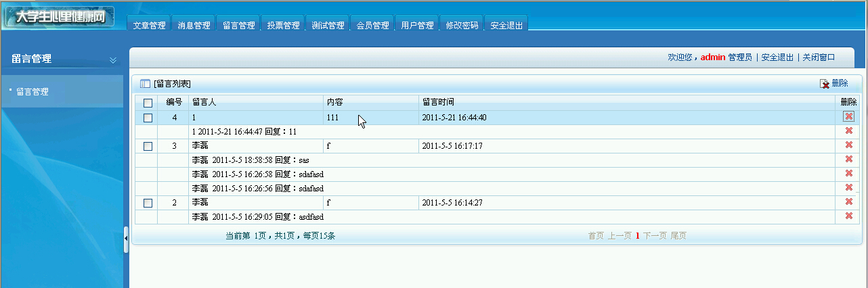Check the box for message number 3
Viewport: 868px width, 288px height.
pyautogui.click(x=148, y=146)
